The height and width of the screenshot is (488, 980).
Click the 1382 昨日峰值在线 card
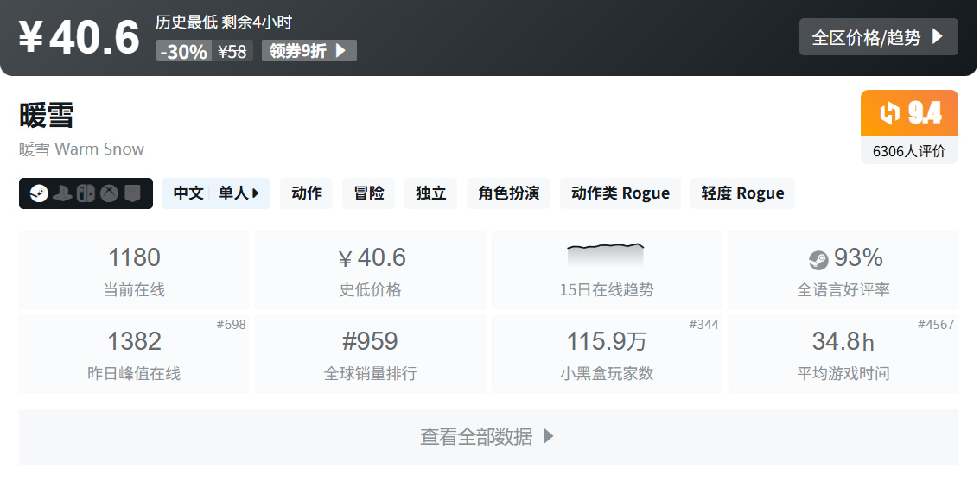coord(134,354)
